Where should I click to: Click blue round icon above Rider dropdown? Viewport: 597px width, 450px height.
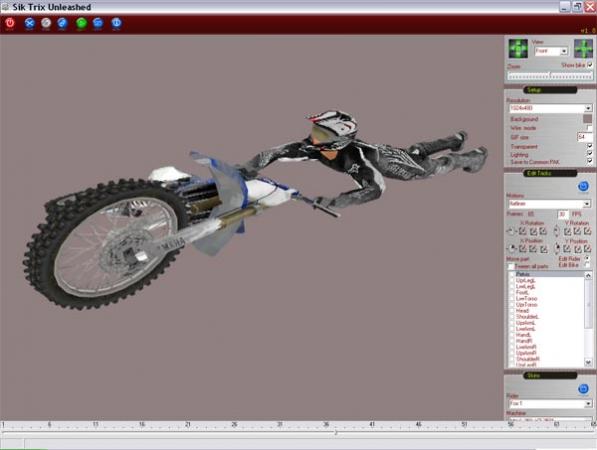(583, 389)
